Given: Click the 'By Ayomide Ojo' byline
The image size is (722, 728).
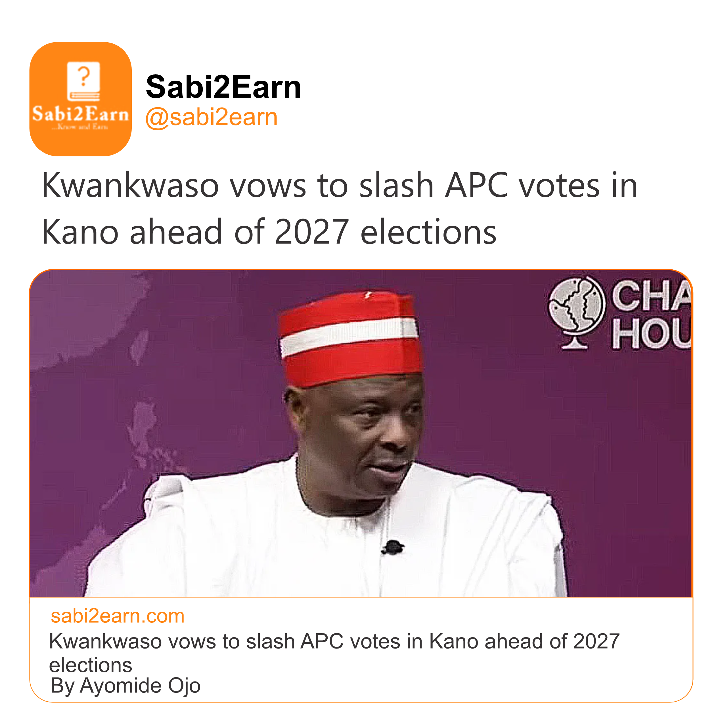Looking at the screenshot, I should tap(125, 685).
